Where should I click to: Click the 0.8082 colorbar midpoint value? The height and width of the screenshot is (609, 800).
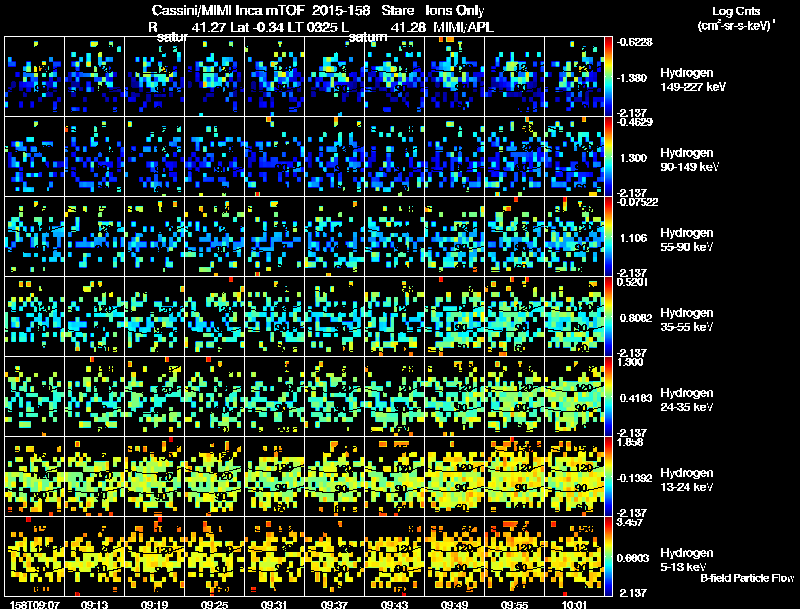(x=636, y=318)
